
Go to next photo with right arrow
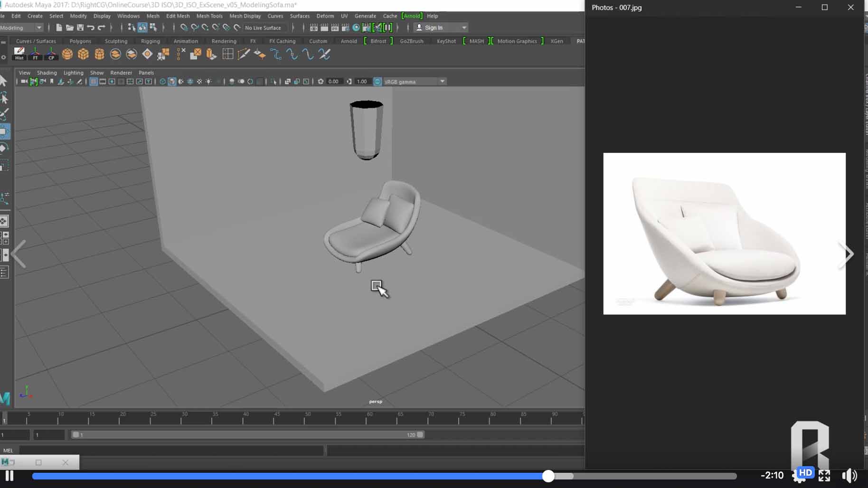point(846,254)
